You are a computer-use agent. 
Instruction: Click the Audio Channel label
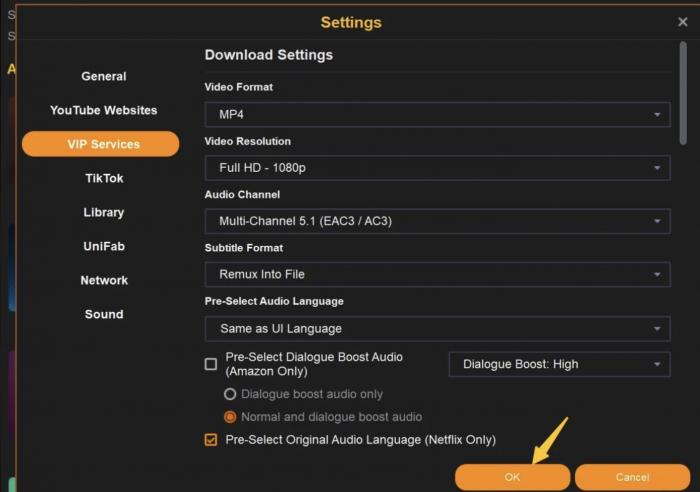point(242,195)
